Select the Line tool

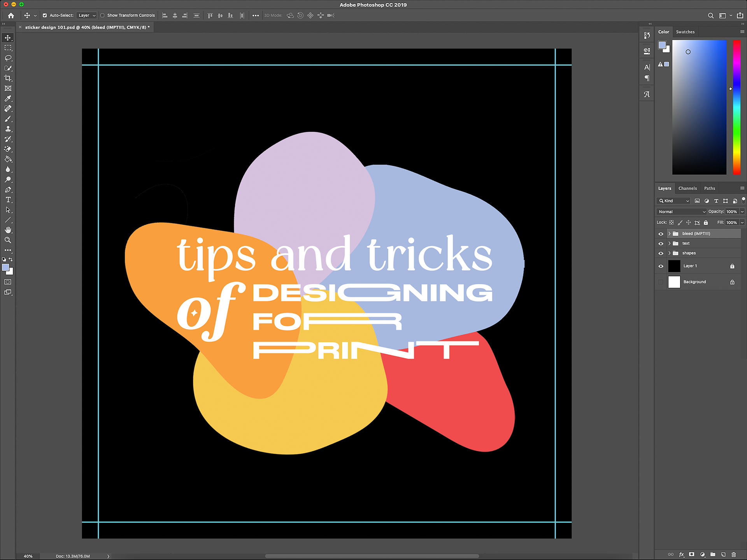8,220
